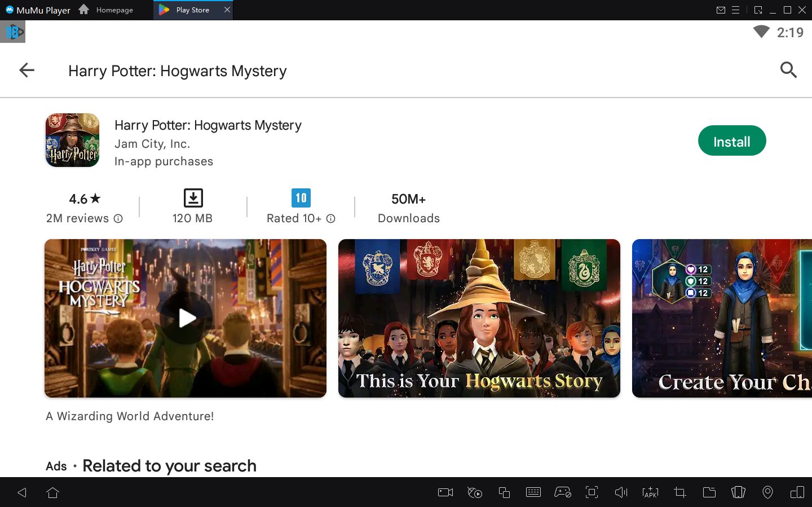Screen dimensions: 812x507
Task: Open the virtual location icon
Action: tap(767, 492)
